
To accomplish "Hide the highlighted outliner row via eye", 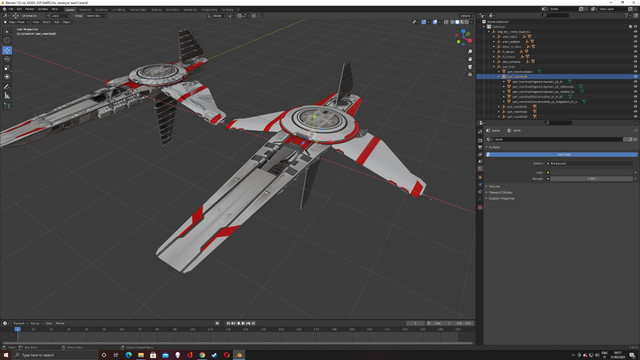I will tap(635, 76).
